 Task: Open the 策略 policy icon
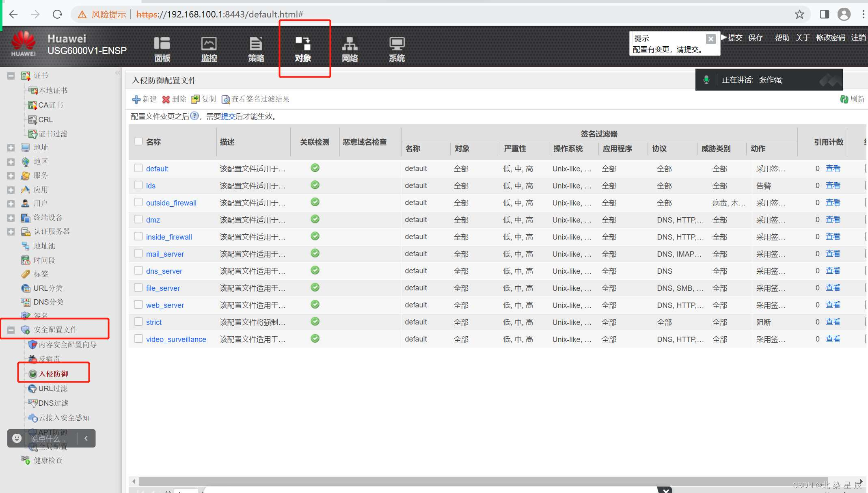coord(256,44)
